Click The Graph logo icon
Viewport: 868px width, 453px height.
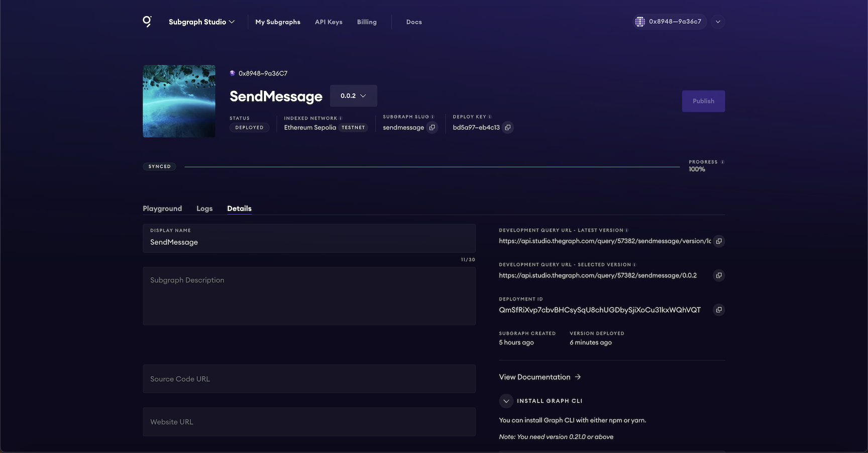pyautogui.click(x=147, y=22)
